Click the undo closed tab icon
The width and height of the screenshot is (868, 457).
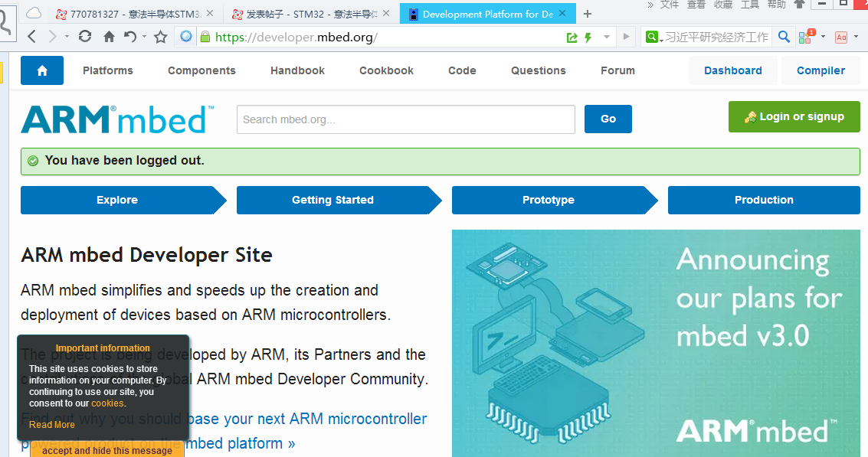pyautogui.click(x=130, y=37)
